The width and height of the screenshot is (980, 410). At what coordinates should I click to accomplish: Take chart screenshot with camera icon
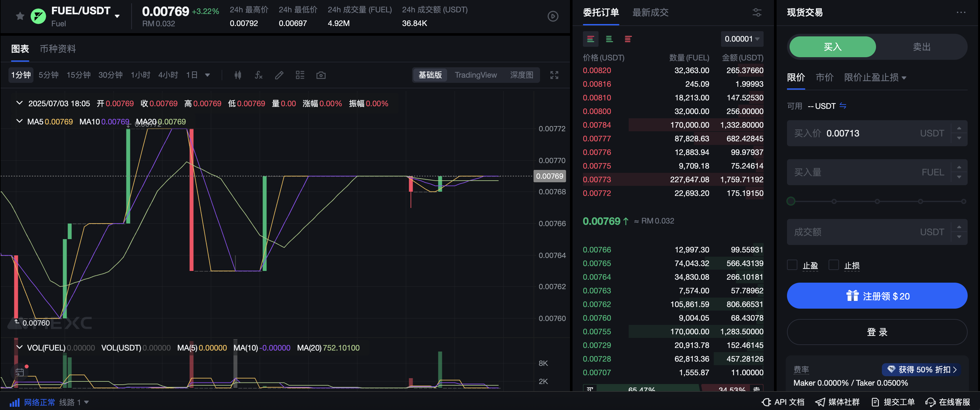321,75
